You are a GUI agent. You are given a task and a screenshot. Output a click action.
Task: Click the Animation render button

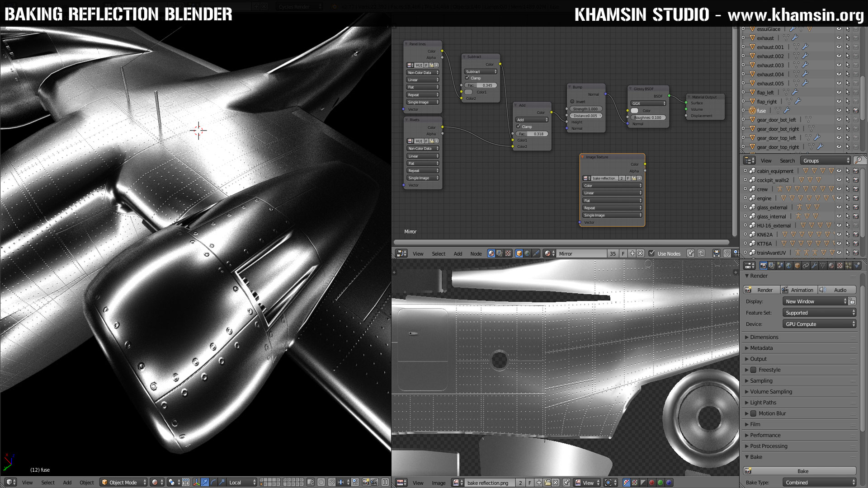point(798,290)
